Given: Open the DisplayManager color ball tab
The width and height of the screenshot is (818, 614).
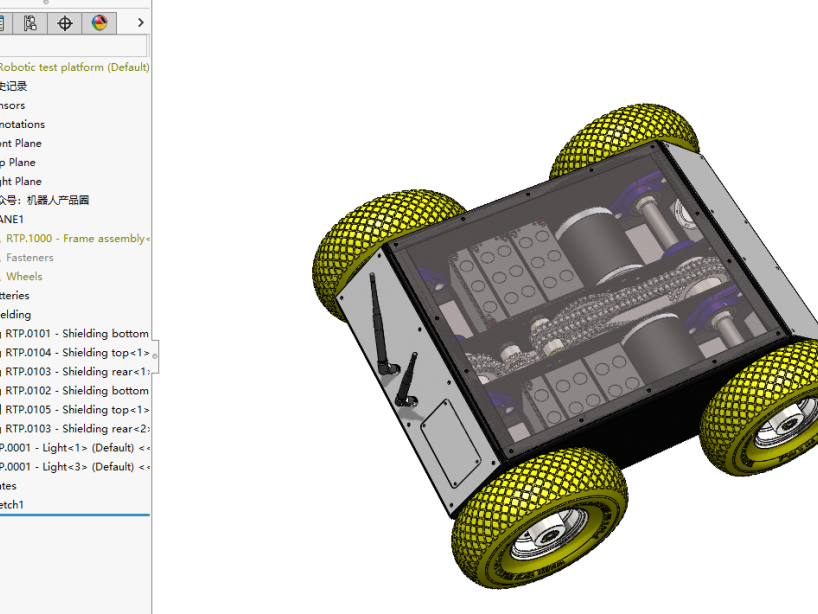Looking at the screenshot, I should click(99, 22).
